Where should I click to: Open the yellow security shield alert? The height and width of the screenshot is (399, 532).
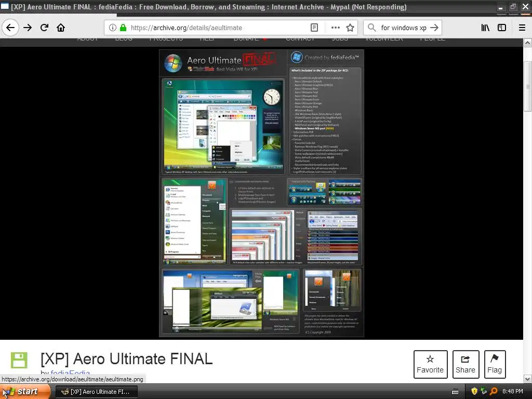[474, 391]
